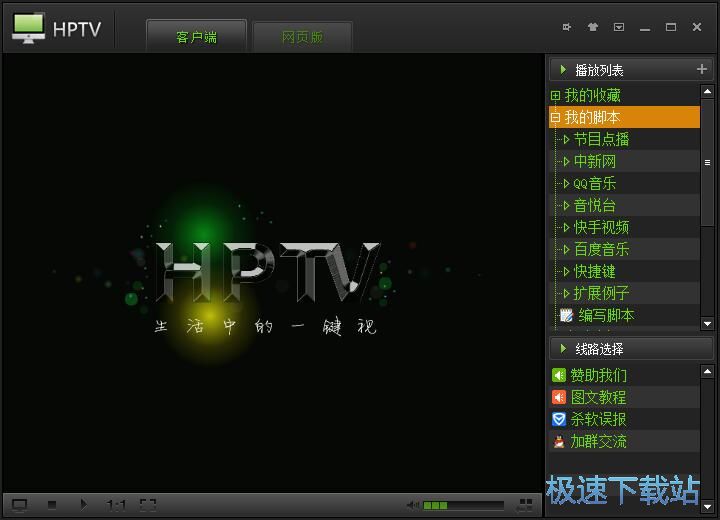Screen dimensions: 720x520
Task: Stop playback with the stop button
Action: (52, 504)
